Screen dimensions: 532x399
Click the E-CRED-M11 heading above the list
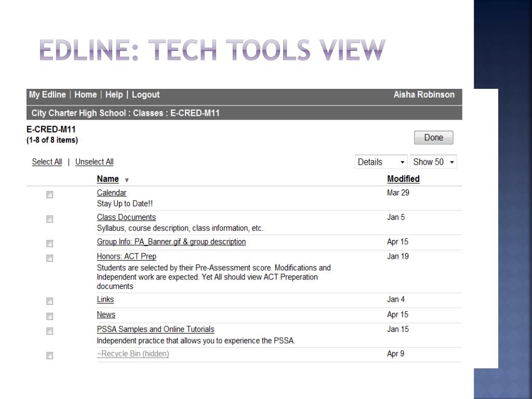click(x=51, y=129)
